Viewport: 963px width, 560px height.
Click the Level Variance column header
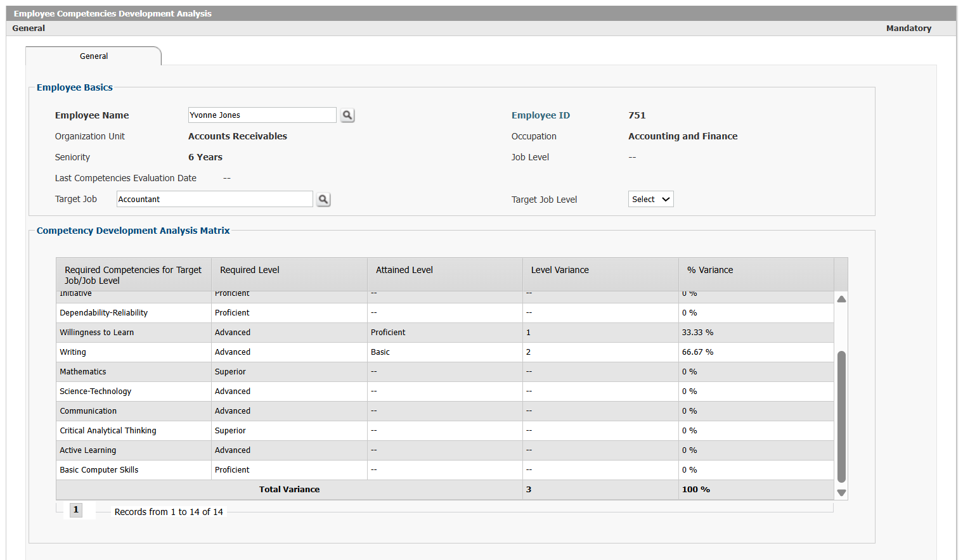(x=600, y=274)
